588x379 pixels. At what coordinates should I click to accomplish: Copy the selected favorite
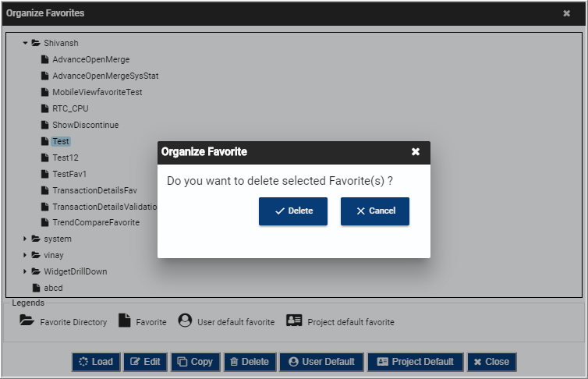coord(196,362)
